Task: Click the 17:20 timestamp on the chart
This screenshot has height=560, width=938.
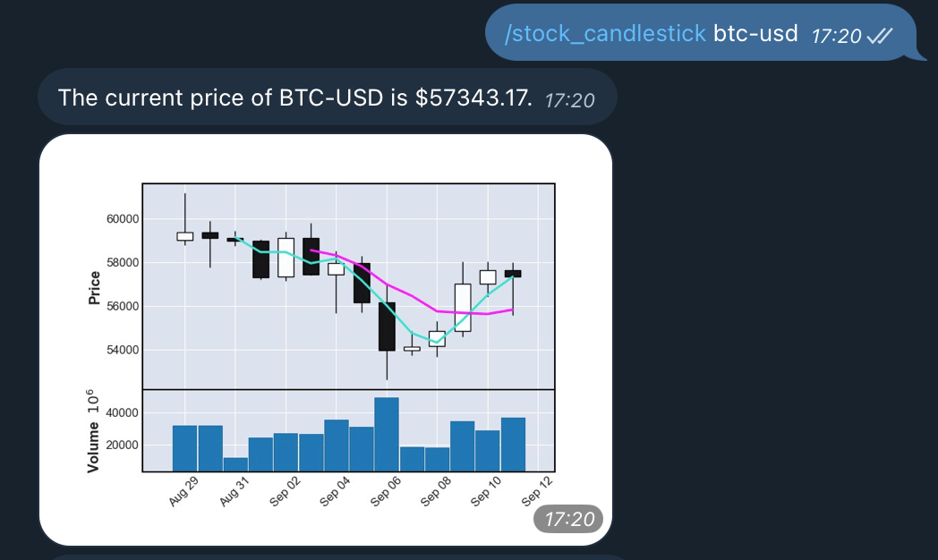Action: coord(567,518)
